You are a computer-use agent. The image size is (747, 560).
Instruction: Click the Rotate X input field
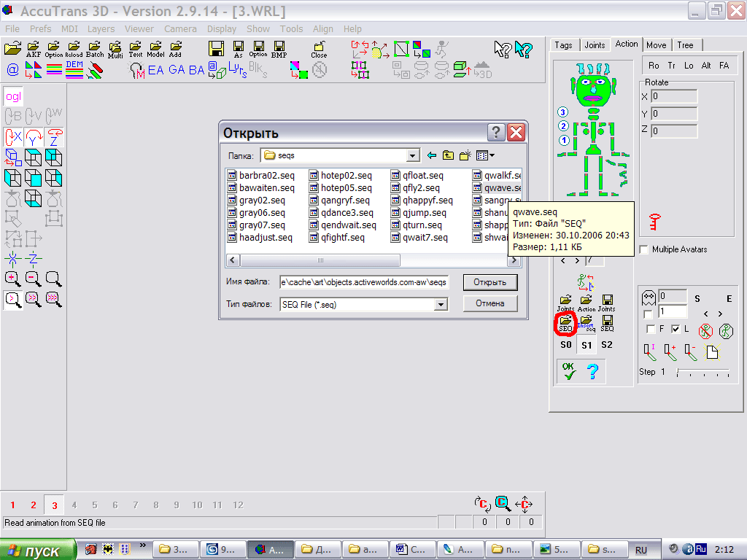(x=674, y=96)
